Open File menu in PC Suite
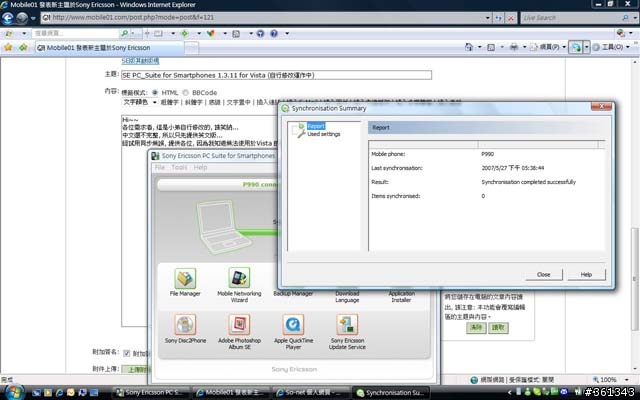The image size is (640, 400). 160,167
